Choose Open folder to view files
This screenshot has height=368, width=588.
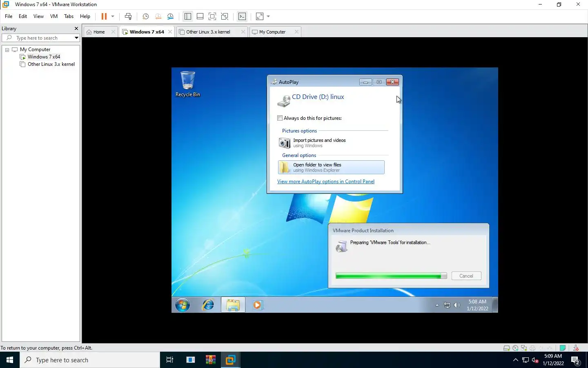[x=331, y=167]
